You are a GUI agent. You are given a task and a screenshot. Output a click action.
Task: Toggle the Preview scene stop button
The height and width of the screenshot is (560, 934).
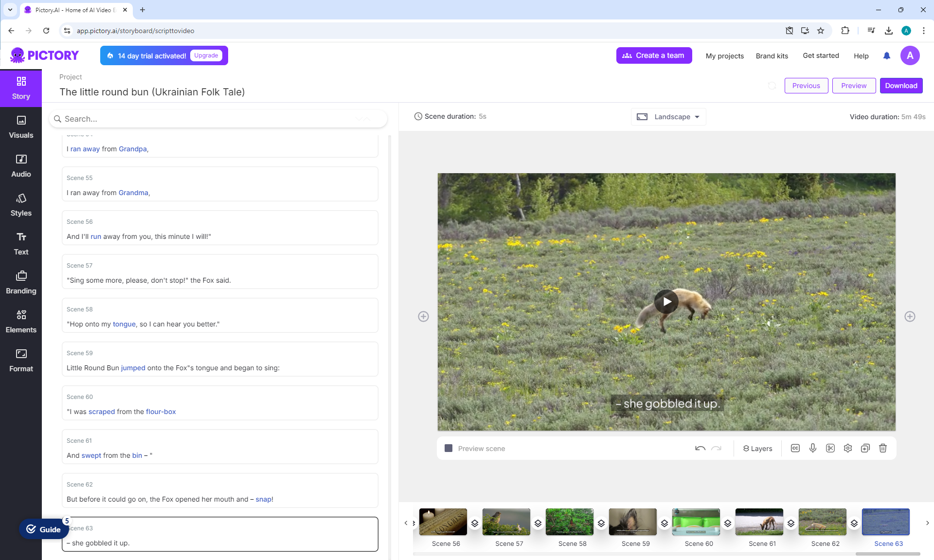[x=449, y=448]
